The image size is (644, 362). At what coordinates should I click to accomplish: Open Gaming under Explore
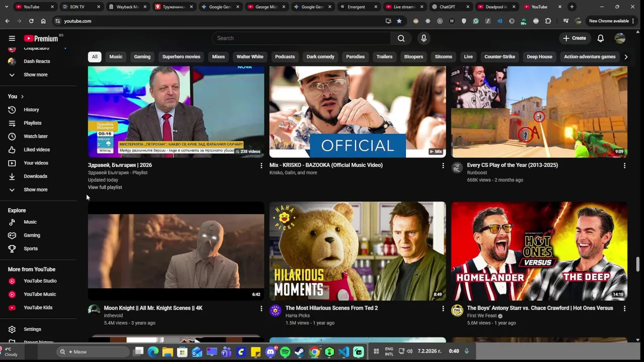[x=32, y=235]
